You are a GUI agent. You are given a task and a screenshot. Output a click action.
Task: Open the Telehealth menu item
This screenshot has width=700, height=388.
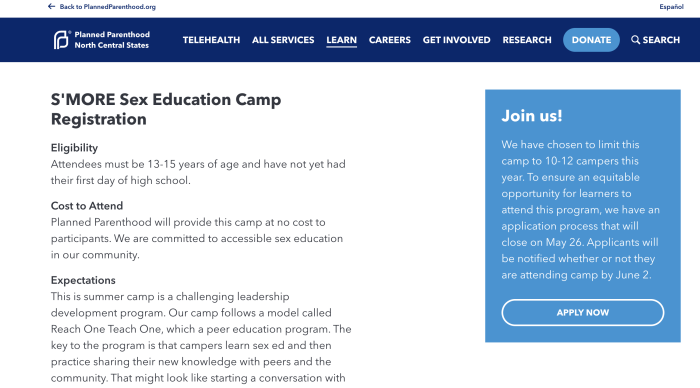211,40
